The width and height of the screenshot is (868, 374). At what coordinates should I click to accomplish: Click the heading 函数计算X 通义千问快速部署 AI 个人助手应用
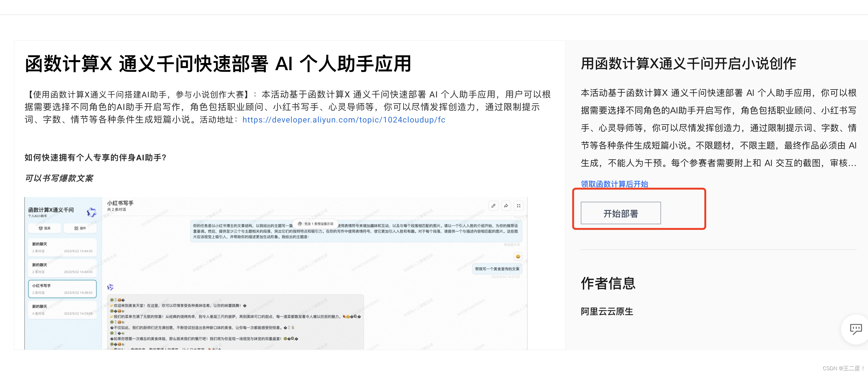[218, 64]
